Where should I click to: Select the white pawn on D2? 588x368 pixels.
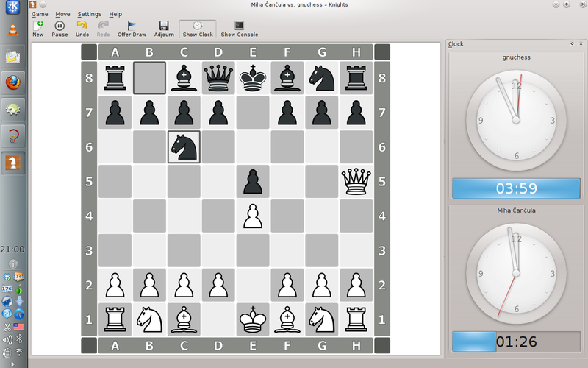218,285
